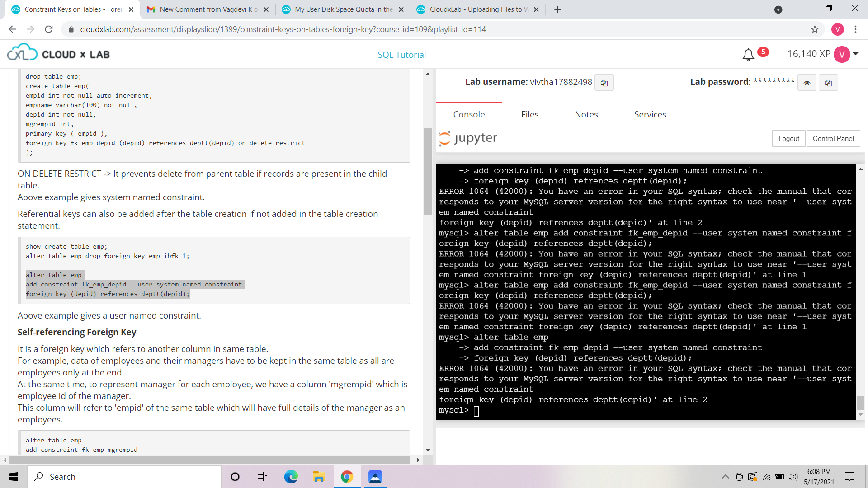Image resolution: width=868 pixels, height=488 pixels.
Task: Open Wi-Fi network settings in tray
Action: pyautogui.click(x=767, y=477)
